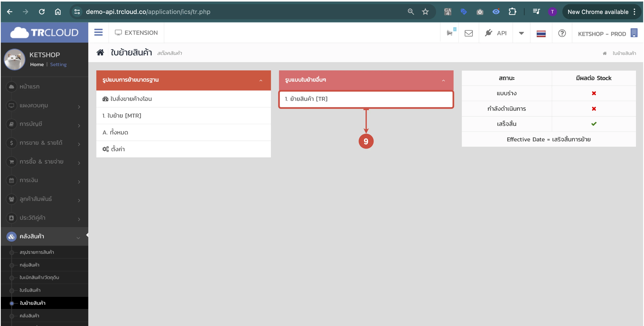This screenshot has height=326, width=644.
Task: Click the Thai flag language icon
Action: pos(541,34)
